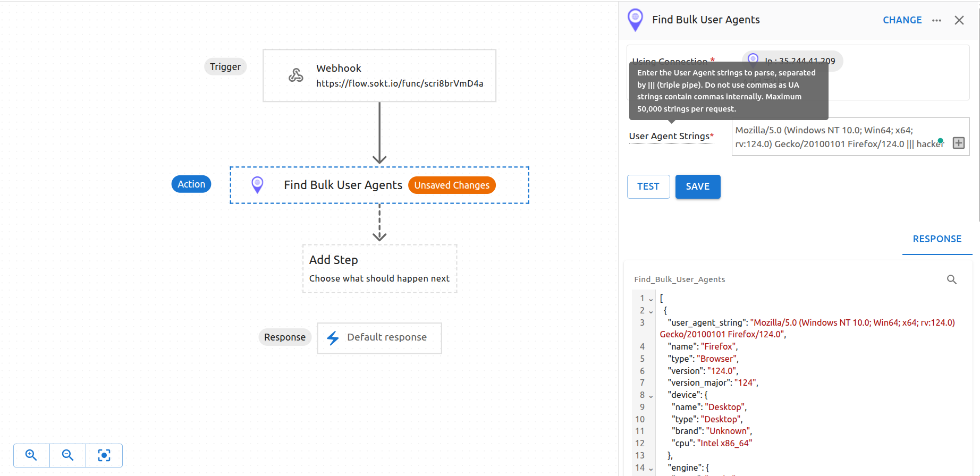Viewport: 980px width, 476px height.
Task: Click the pin logo in the panel header
Action: click(635, 20)
